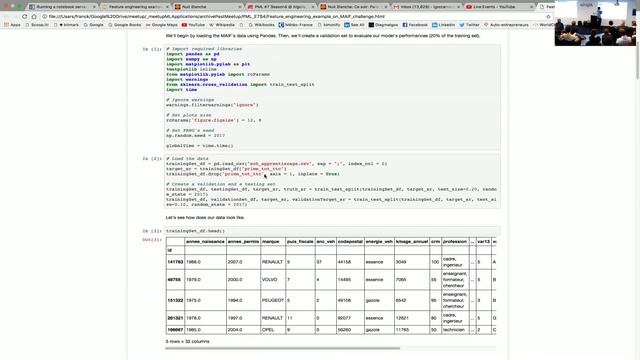The image size is (640, 360).
Task: Open the Auto-entrepreneurs bookmark
Action: click(x=506, y=25)
